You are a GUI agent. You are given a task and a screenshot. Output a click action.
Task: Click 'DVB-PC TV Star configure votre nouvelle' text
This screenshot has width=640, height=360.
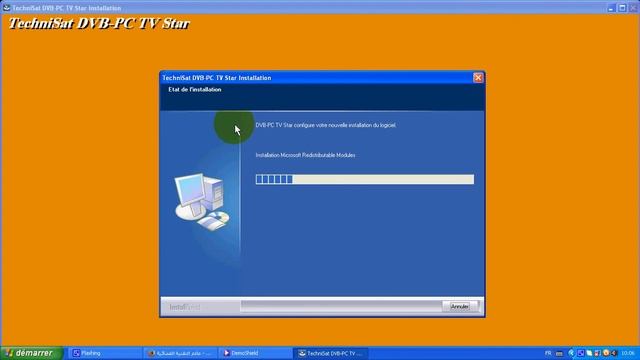coord(325,125)
